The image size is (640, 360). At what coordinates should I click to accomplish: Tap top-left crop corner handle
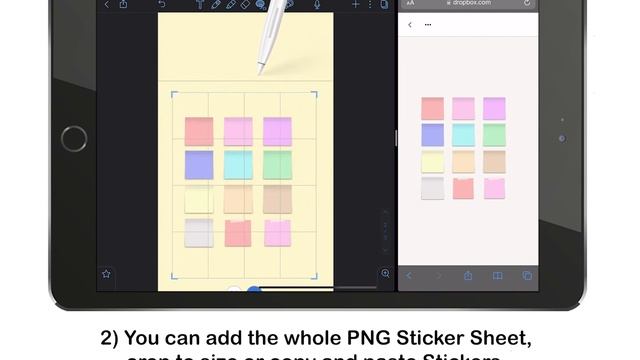(x=175, y=95)
